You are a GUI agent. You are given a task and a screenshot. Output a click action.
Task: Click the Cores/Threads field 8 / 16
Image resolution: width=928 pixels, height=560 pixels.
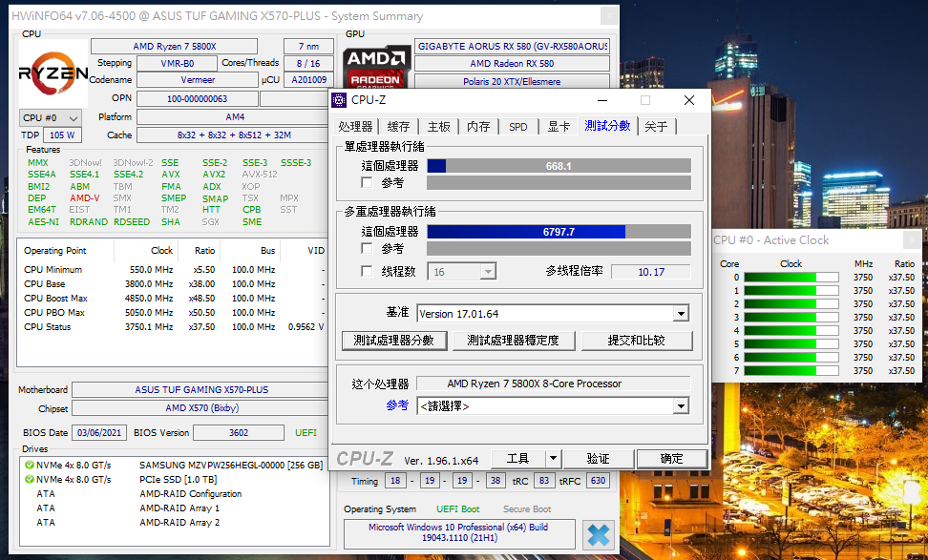coord(308,63)
